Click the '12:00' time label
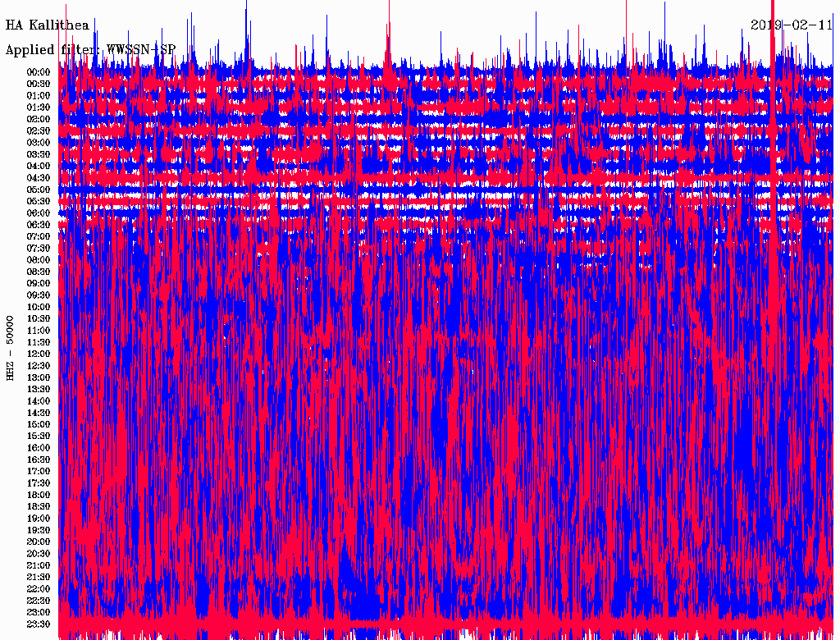 tap(39, 354)
